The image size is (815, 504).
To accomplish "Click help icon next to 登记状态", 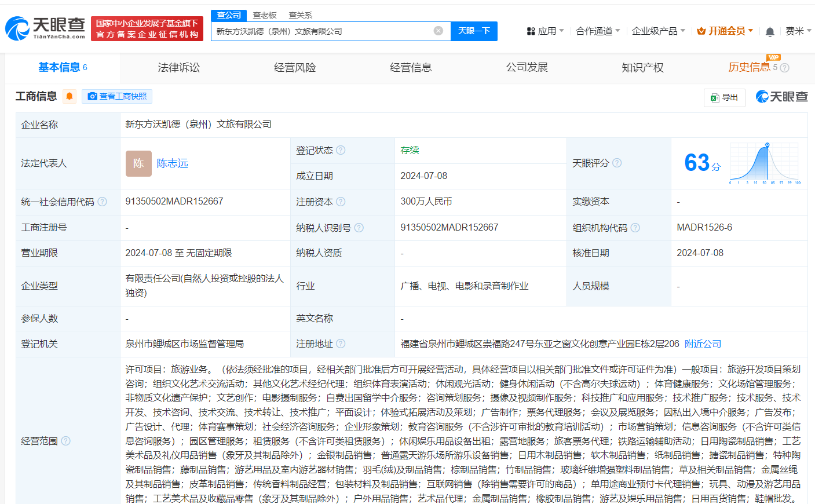I will [341, 150].
